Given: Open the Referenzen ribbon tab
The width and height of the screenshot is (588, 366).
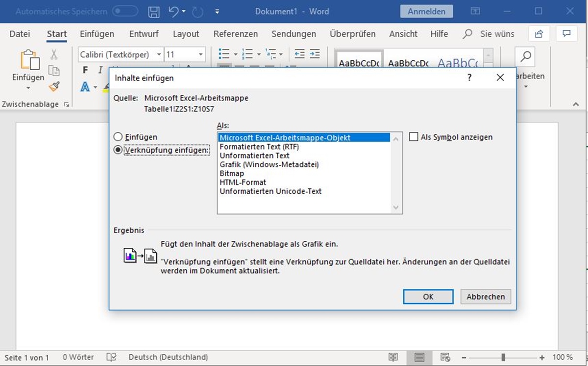Looking at the screenshot, I should (x=235, y=34).
